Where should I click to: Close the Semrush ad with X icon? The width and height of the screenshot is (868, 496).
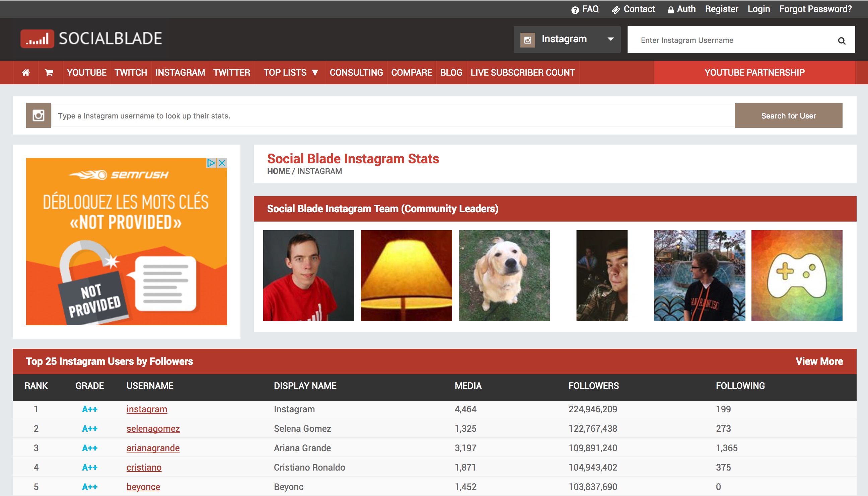coord(222,163)
